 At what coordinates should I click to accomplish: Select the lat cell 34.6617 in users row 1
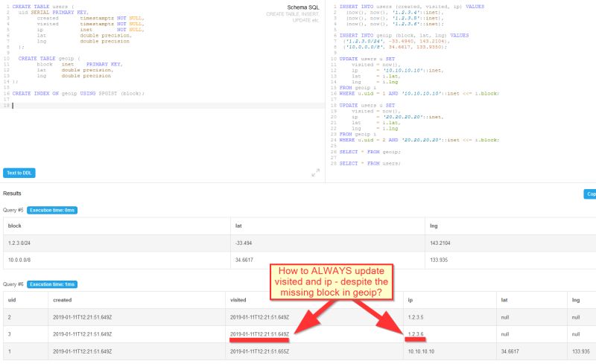click(532, 351)
